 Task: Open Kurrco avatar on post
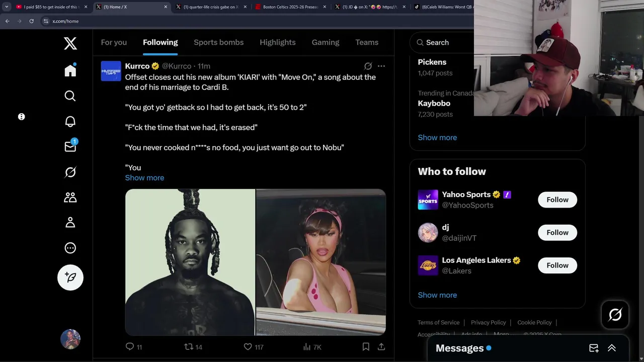(111, 71)
